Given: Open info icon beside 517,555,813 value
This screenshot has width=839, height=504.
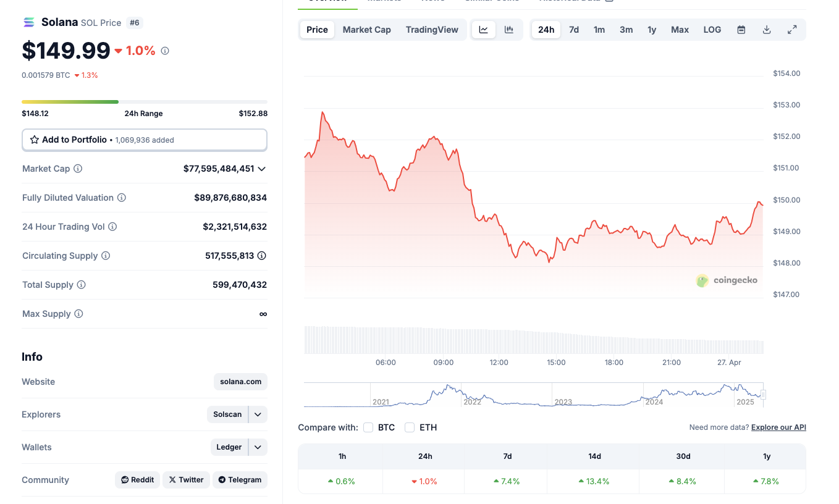Looking at the screenshot, I should click(262, 256).
